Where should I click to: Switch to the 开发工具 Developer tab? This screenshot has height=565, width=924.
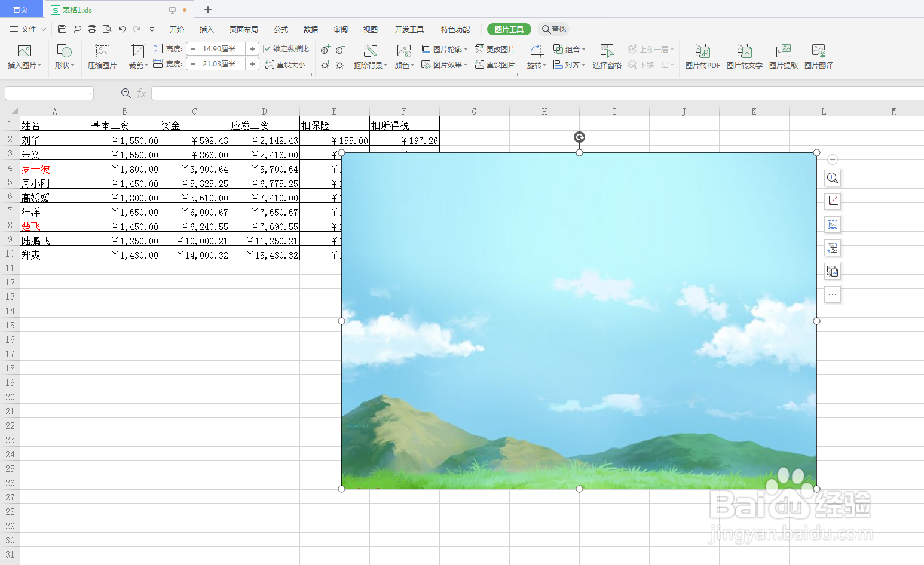(x=409, y=29)
